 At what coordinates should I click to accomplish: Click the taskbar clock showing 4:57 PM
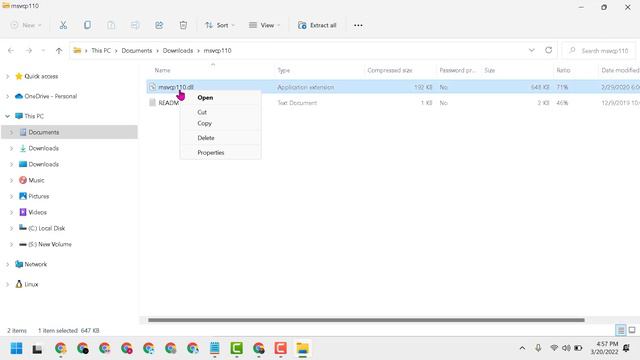604,348
